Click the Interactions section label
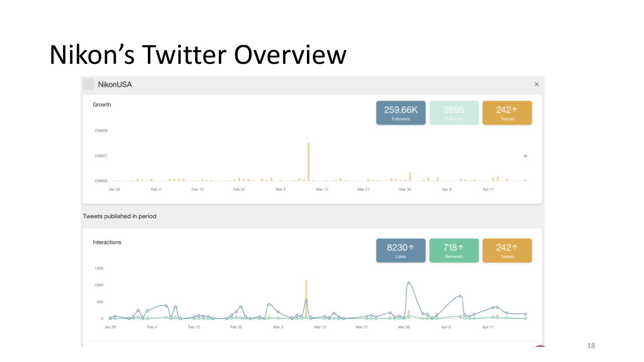 [107, 242]
